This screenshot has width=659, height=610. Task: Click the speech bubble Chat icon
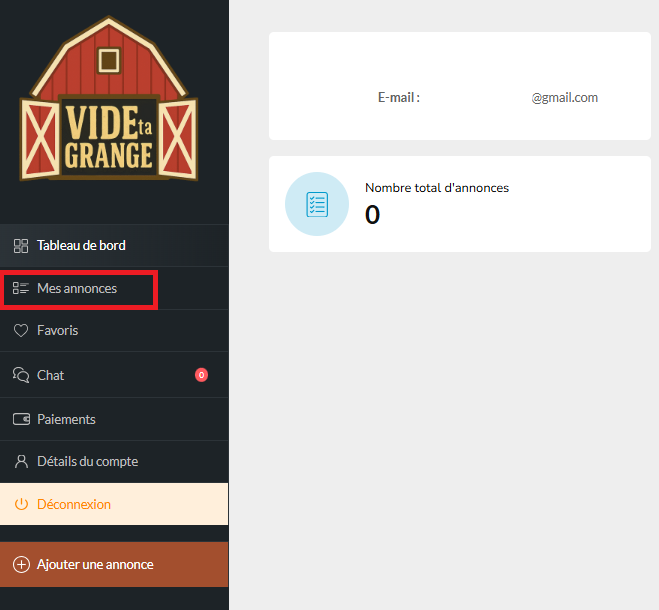coord(20,375)
